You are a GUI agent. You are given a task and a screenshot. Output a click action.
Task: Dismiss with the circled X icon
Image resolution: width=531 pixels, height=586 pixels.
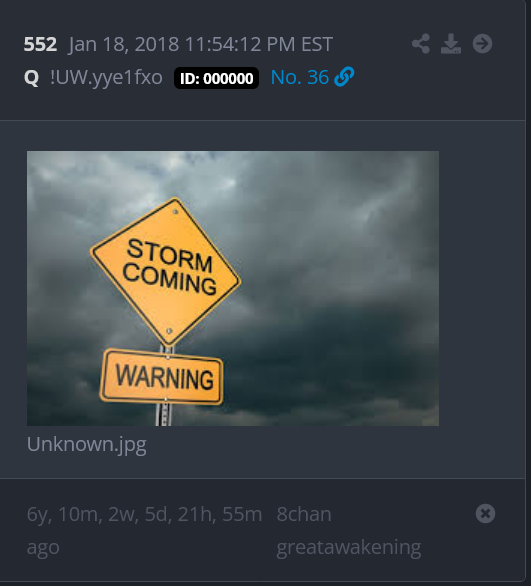[x=485, y=513]
